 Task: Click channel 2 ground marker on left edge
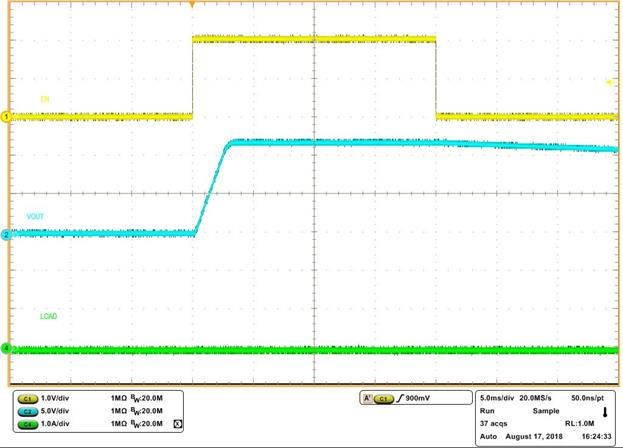5,235
